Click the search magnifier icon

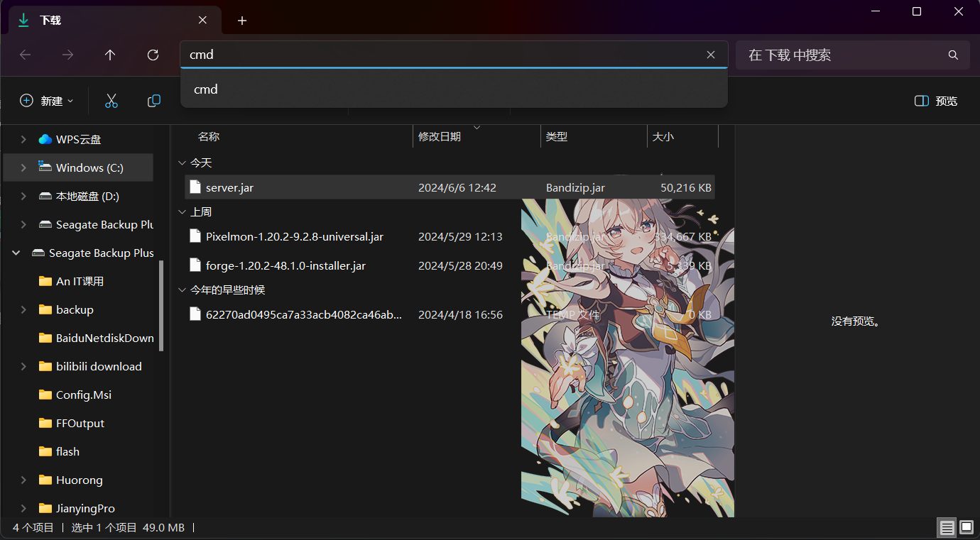click(953, 55)
